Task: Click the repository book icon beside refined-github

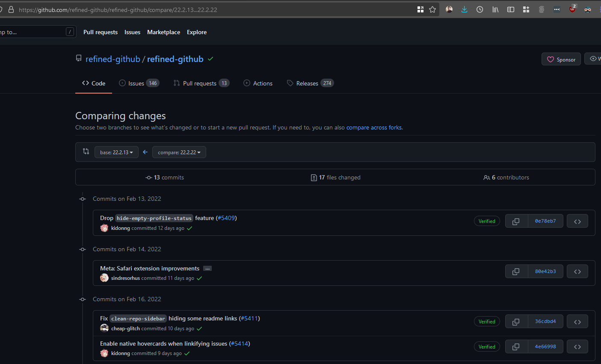Action: 78,58
